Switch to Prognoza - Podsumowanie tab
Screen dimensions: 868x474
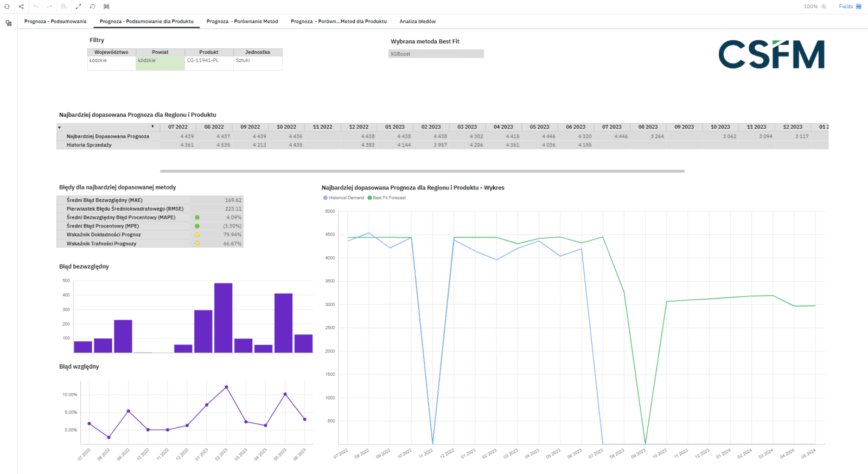click(x=55, y=22)
